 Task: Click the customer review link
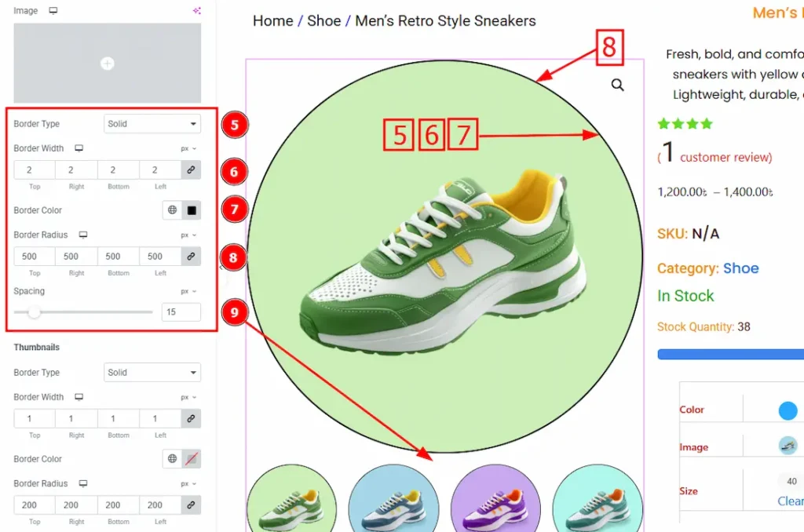pos(725,158)
